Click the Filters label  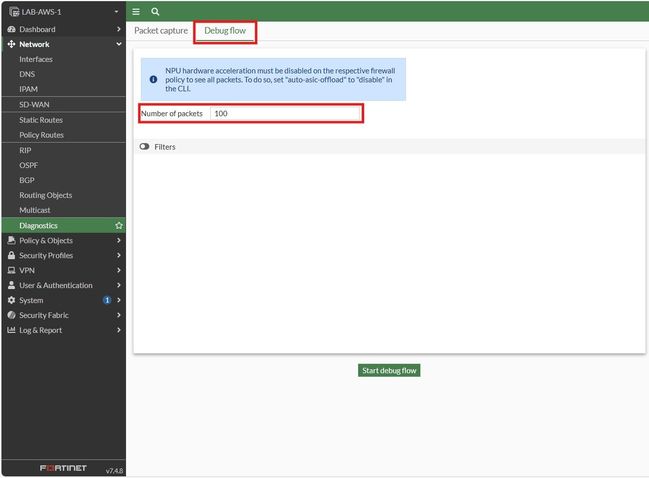pyautogui.click(x=165, y=147)
